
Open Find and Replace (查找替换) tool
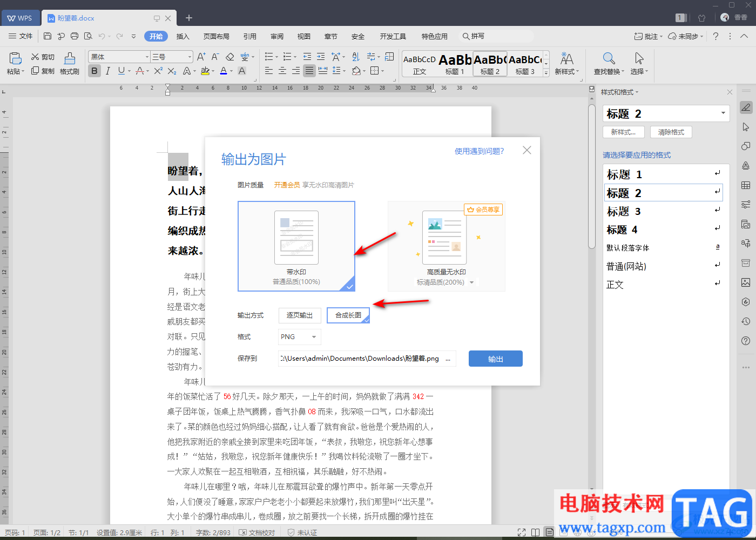[609, 58]
